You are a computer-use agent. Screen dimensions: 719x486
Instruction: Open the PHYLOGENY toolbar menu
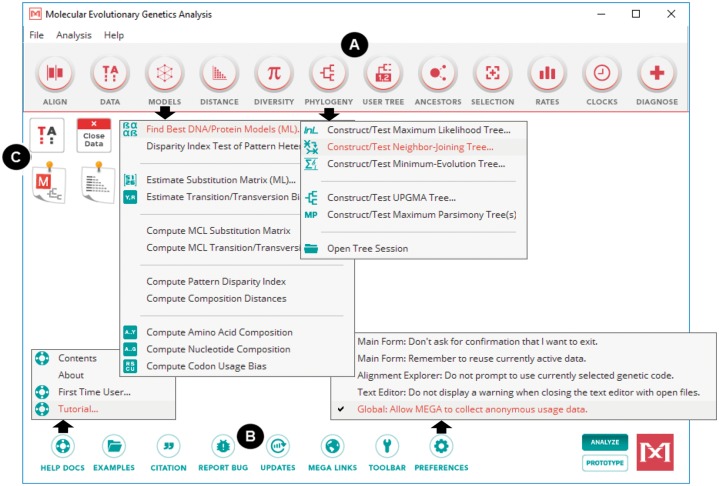(328, 73)
